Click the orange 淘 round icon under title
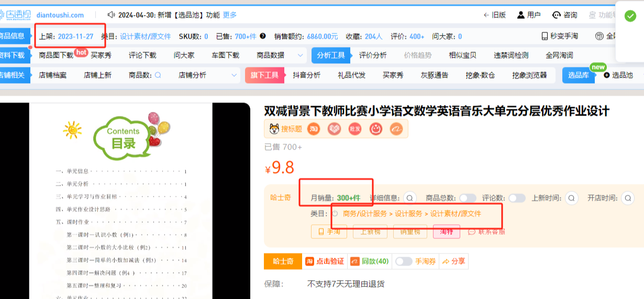644x299 pixels. [x=313, y=129]
